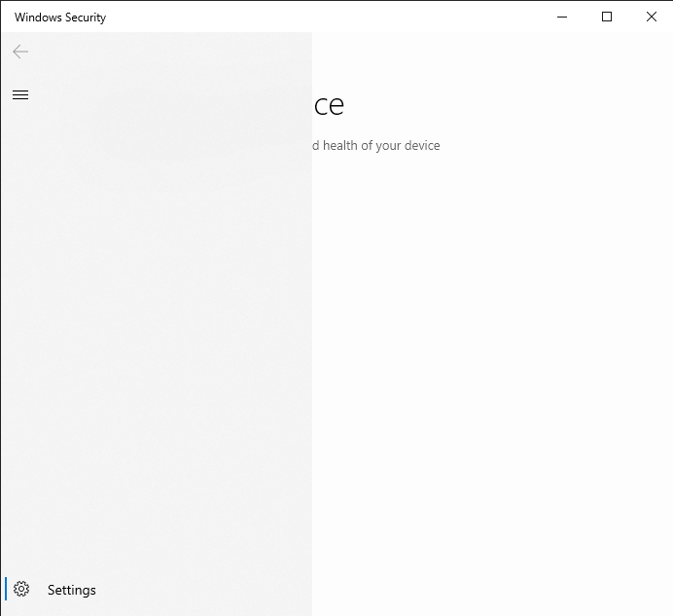Click the Windows Security title text
673x616 pixels.
coord(60,18)
